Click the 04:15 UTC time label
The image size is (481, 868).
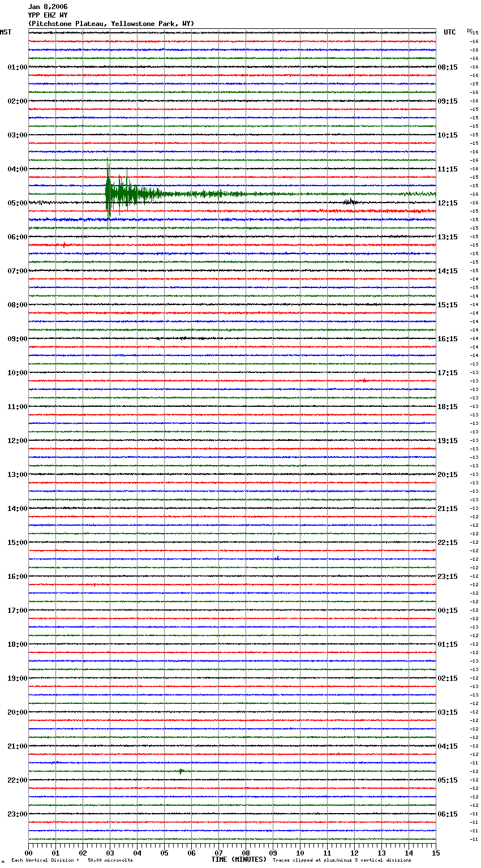448,746
